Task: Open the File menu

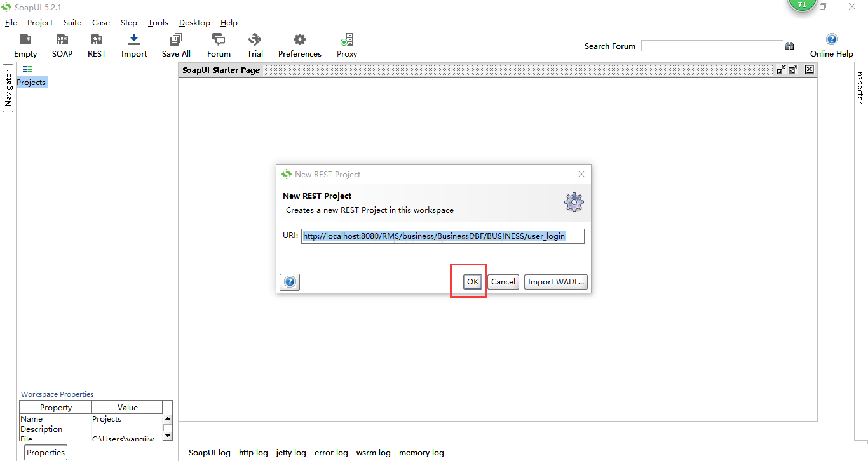Action: pyautogui.click(x=11, y=22)
